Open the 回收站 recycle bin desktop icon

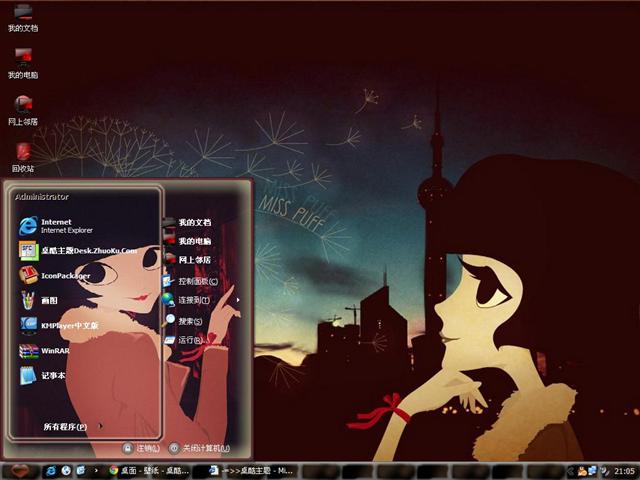23,158
